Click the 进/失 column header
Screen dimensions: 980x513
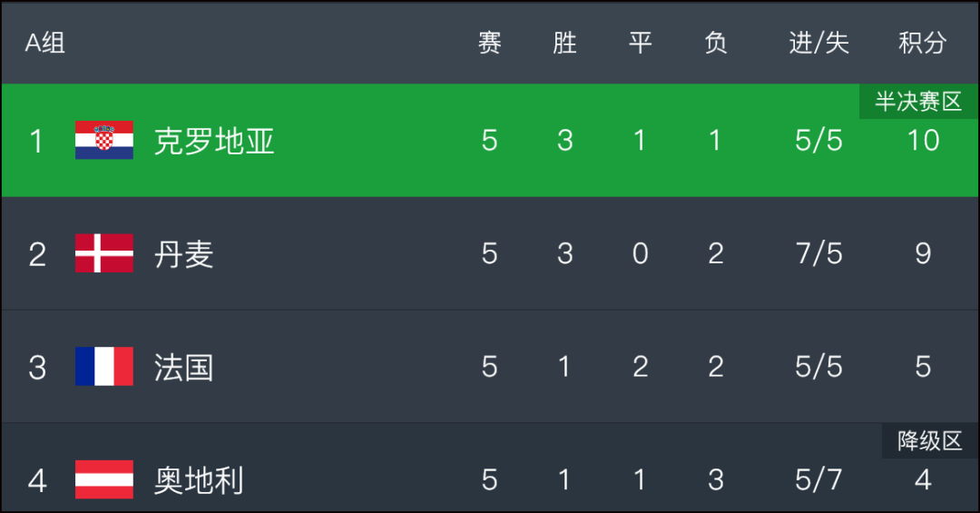pos(818,44)
